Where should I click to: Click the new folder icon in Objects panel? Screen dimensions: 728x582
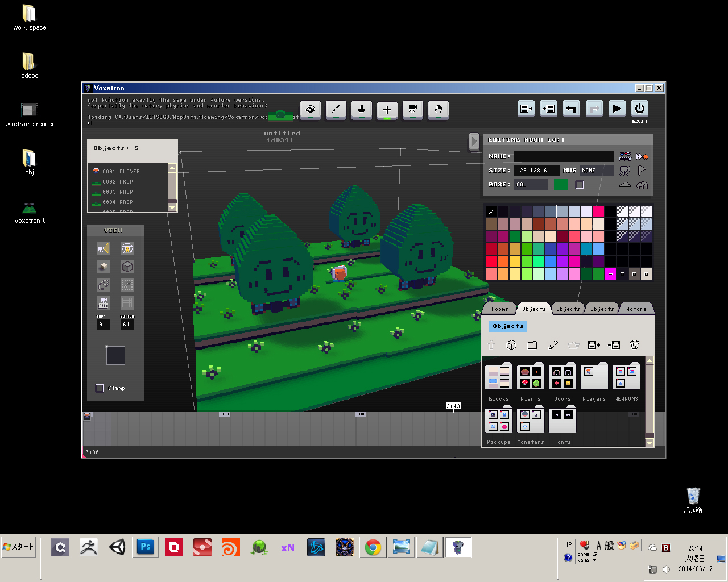532,345
